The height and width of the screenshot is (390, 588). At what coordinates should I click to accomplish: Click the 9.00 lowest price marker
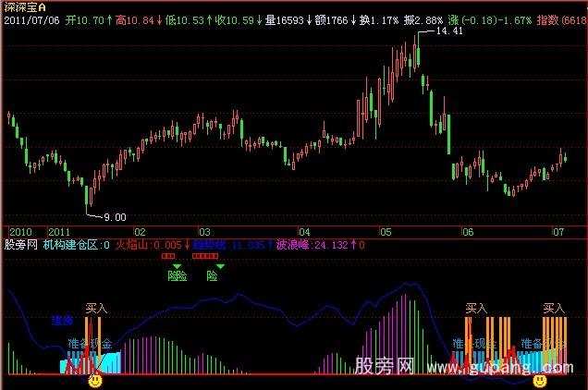(x=114, y=217)
